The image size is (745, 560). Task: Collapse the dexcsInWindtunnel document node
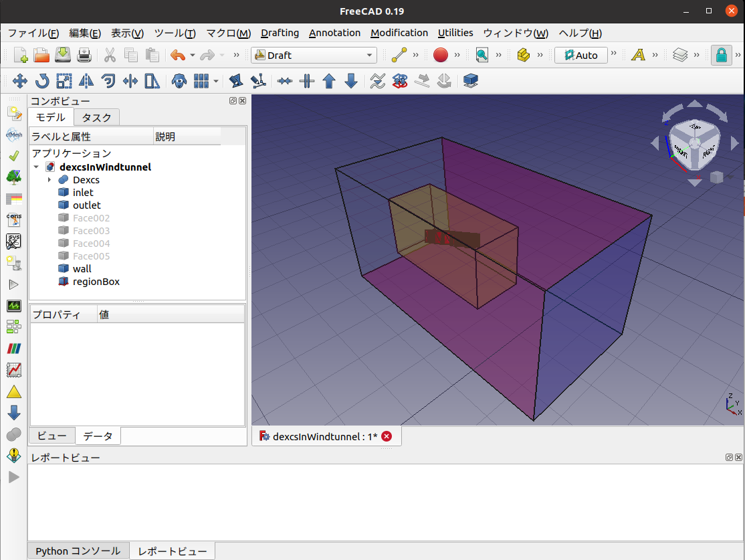[36, 167]
